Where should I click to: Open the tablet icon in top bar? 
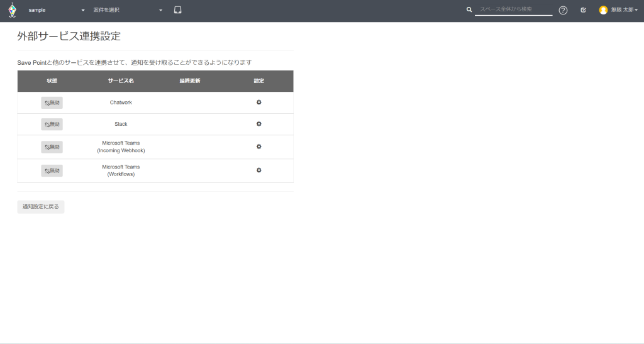(178, 10)
